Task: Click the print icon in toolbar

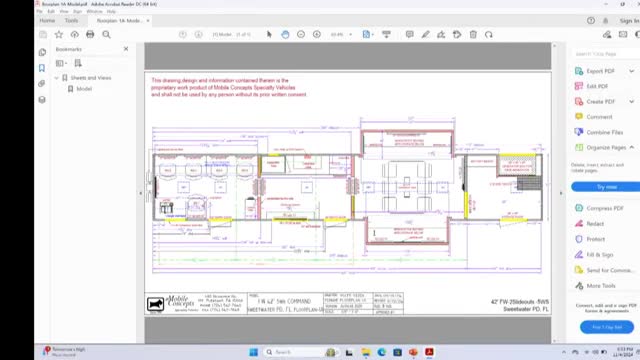Action: pos(90,35)
